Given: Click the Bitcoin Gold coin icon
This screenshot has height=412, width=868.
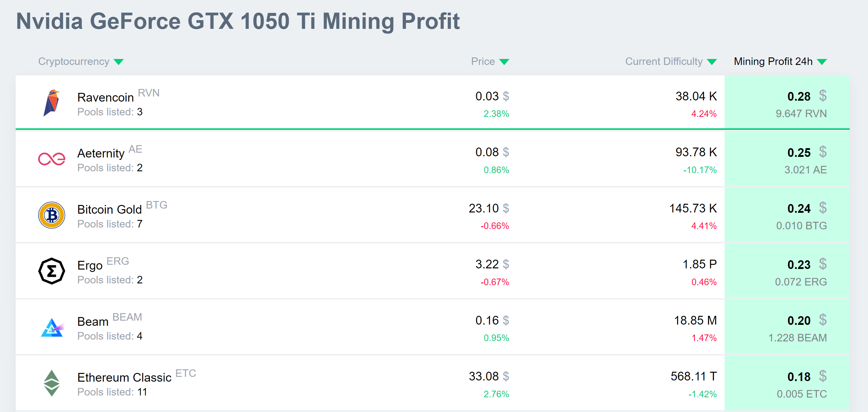Looking at the screenshot, I should [x=52, y=215].
